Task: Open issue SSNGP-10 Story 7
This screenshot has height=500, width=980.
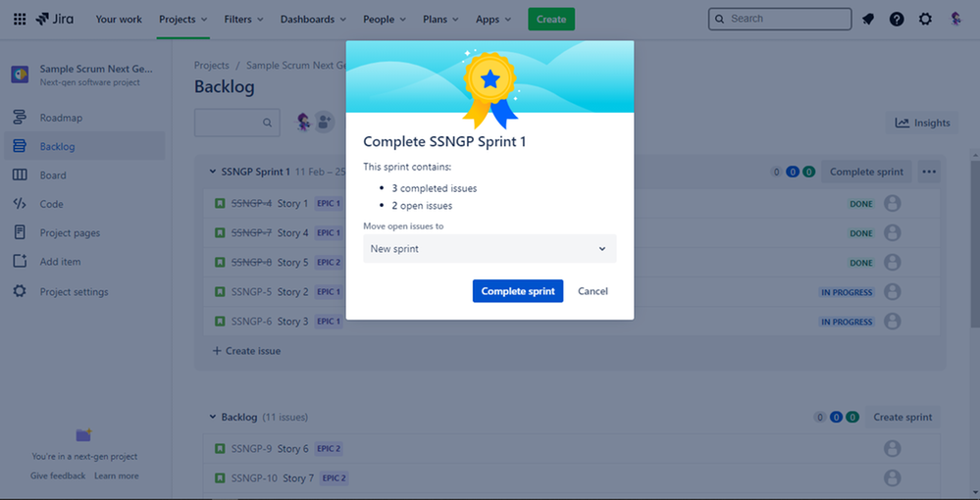Action: [273, 478]
